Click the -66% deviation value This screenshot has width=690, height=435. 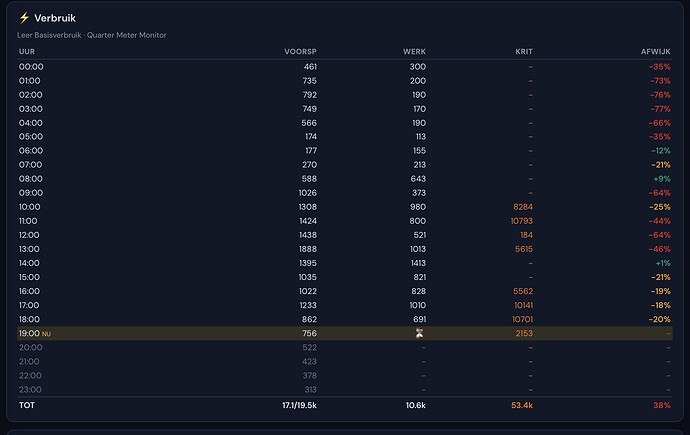point(660,123)
